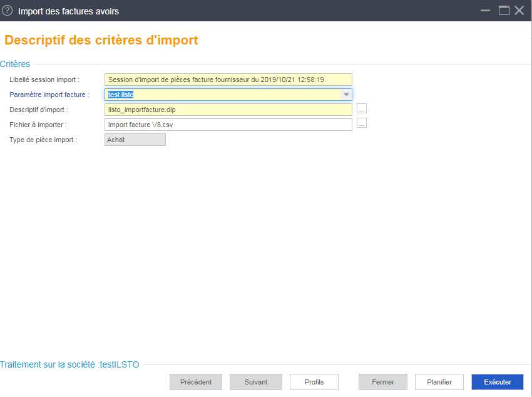Viewport: 532px width, 397px height.
Task: Browse for the Descriptif d'import file
Action: coord(362,108)
